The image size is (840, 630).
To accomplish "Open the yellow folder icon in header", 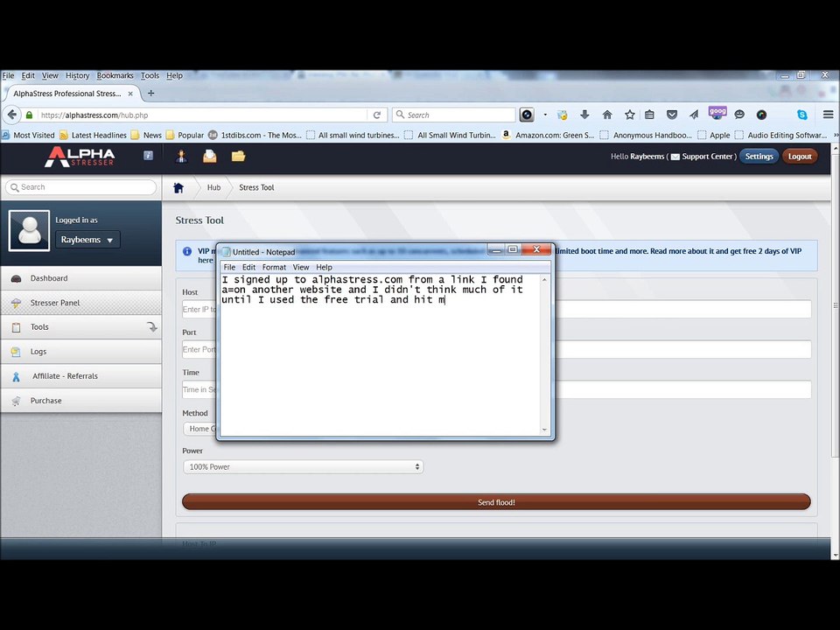I will pos(238,156).
